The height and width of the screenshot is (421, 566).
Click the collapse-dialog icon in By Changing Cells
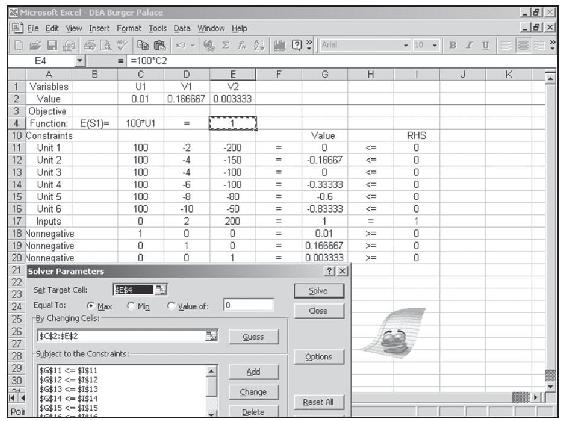pyautogui.click(x=212, y=335)
